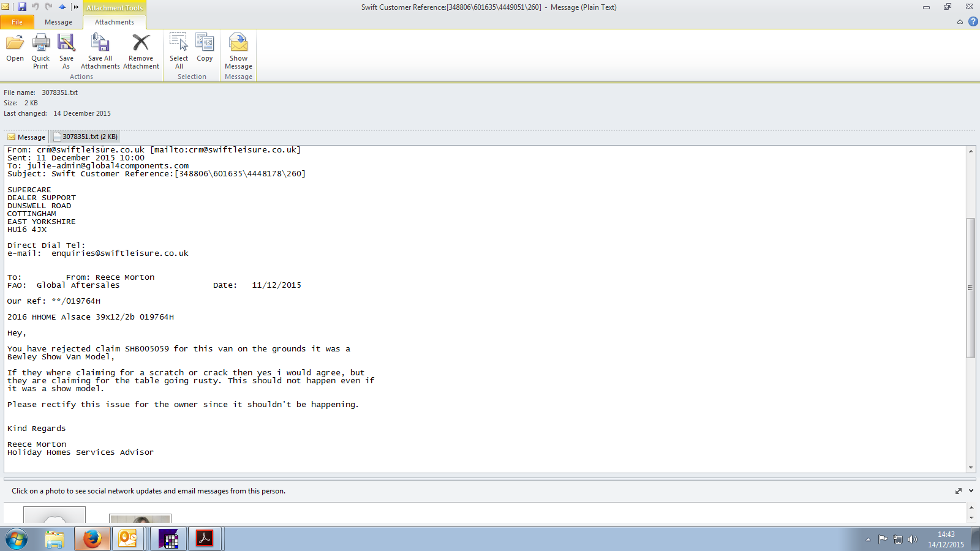Open the Outlook window menu icon in the title bar
The height and width of the screenshot is (551, 980).
6,7
